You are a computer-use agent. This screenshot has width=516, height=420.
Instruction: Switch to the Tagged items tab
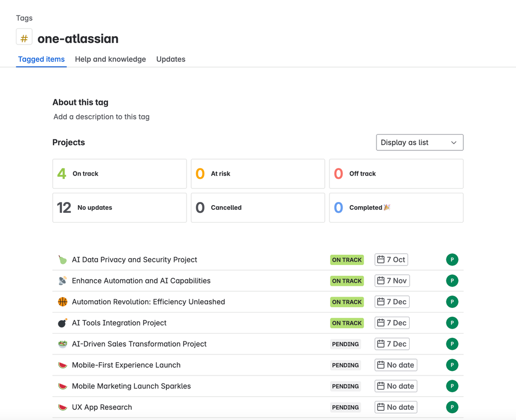point(41,59)
